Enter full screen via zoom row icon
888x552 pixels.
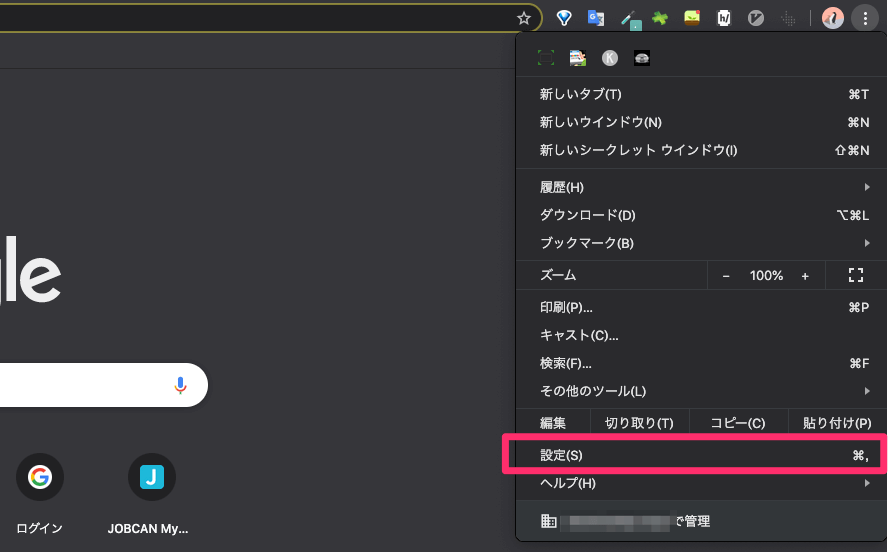click(x=856, y=276)
